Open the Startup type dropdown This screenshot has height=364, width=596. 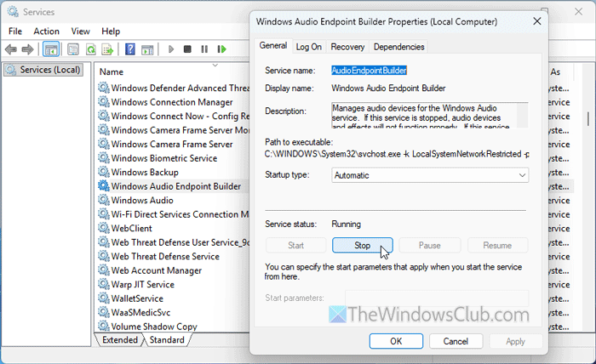(x=430, y=175)
